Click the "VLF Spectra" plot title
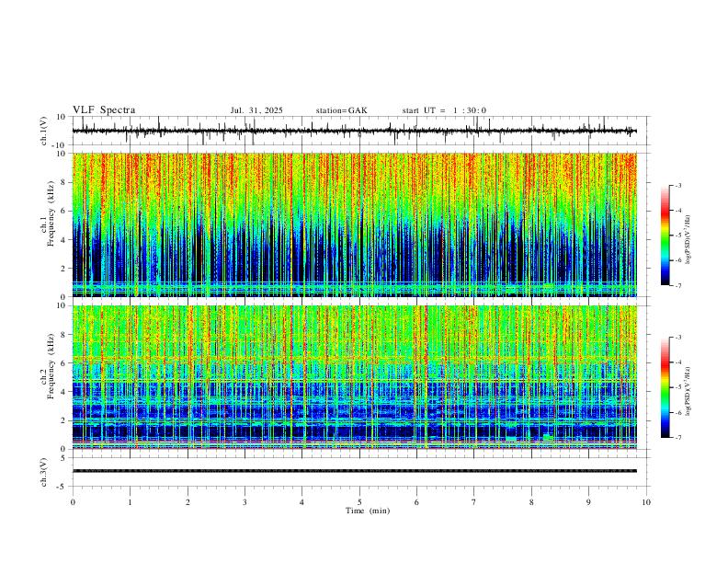Image resolution: width=728 pixels, height=563 pixels. click(104, 110)
